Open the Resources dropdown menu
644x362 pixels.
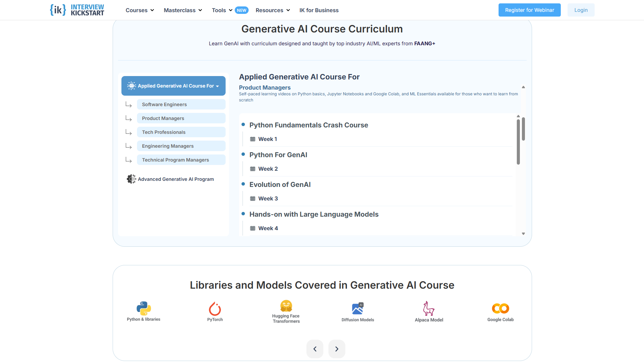(273, 10)
